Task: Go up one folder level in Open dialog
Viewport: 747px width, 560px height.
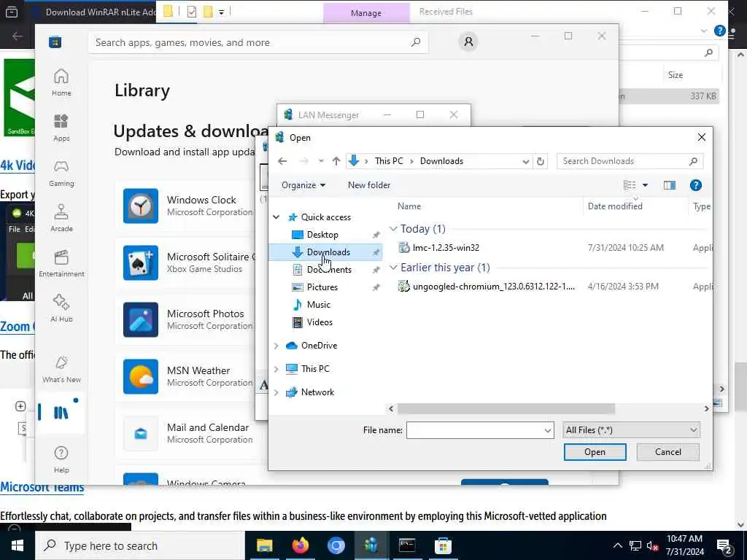Action: pos(336,161)
